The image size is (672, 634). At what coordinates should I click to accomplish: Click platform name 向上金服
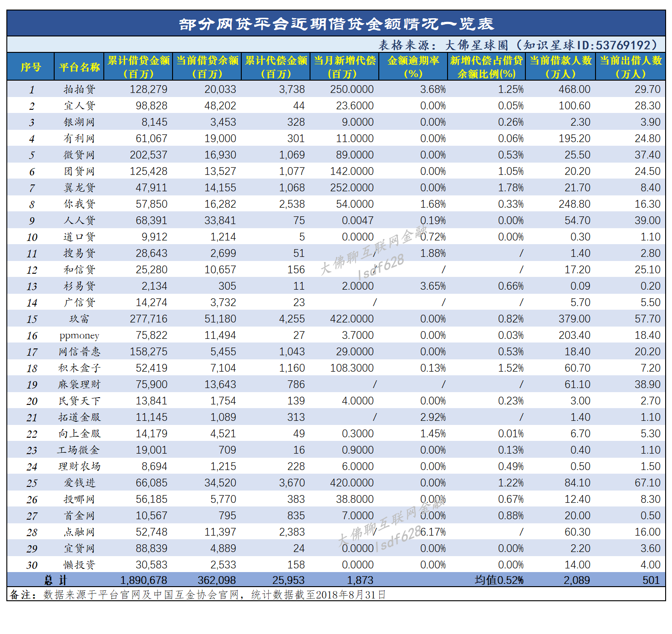(79, 434)
